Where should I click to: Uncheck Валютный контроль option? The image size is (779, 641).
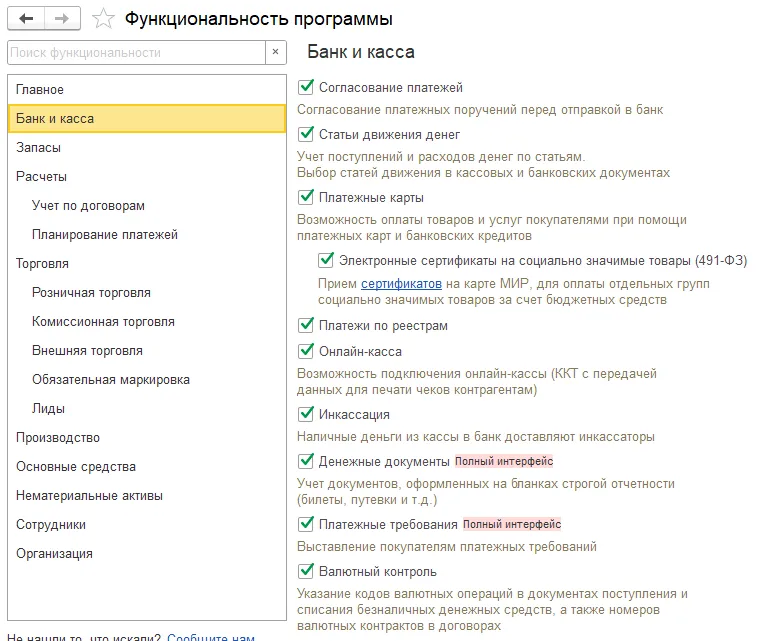click(x=307, y=571)
